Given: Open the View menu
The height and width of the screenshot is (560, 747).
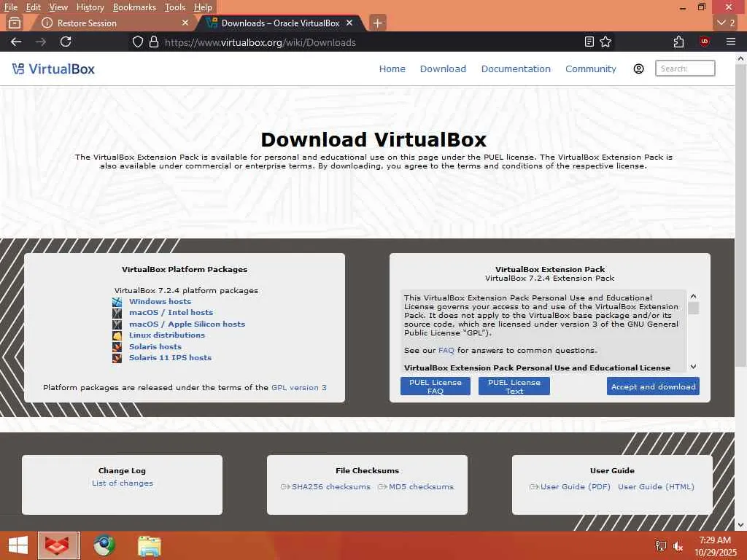Looking at the screenshot, I should 58,7.
